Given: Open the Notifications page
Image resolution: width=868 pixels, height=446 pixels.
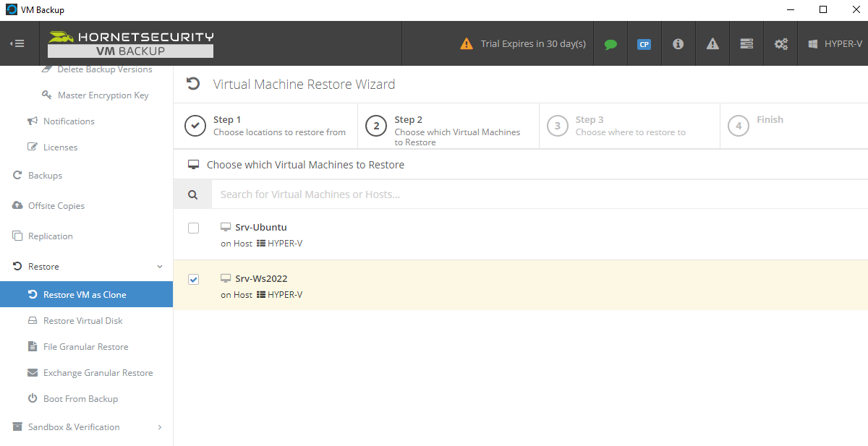Looking at the screenshot, I should [x=69, y=121].
